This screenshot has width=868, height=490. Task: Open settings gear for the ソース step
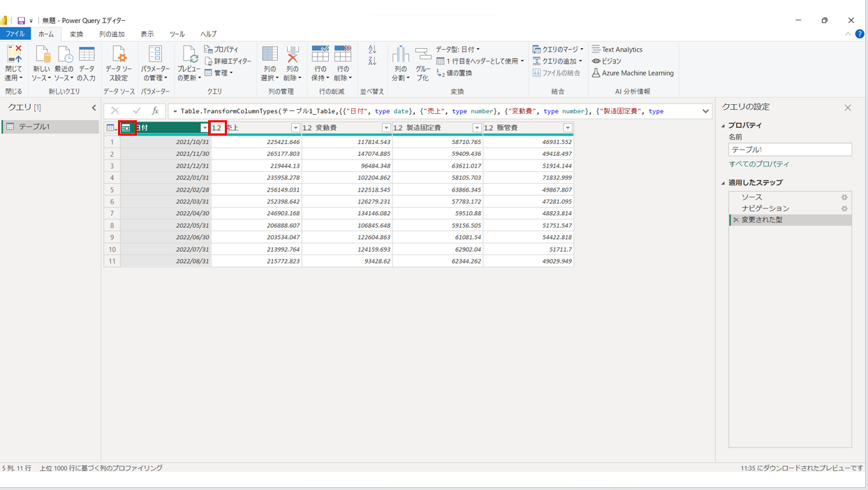pos(844,197)
